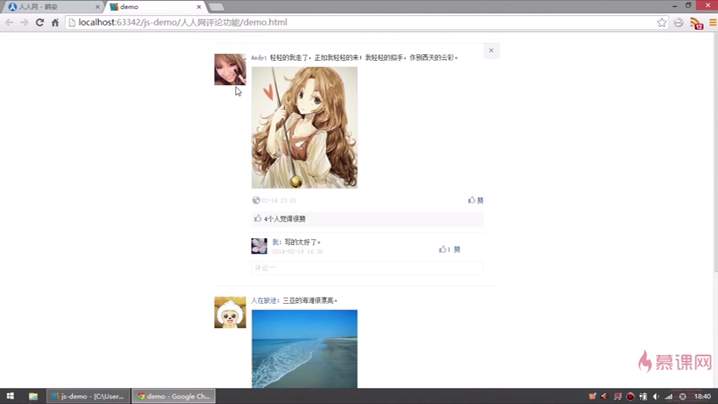718x404 pixels.
Task: Switch to demo - Google Chrome taskbar window
Action: (174, 396)
